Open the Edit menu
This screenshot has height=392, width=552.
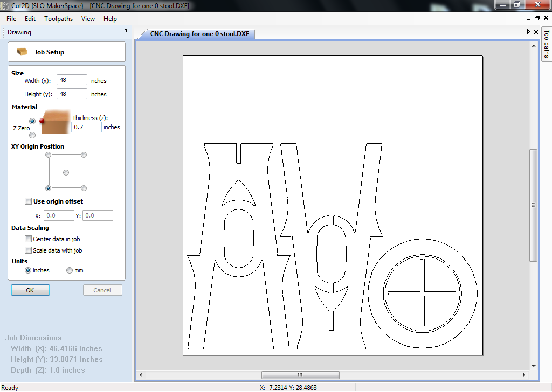pos(30,19)
